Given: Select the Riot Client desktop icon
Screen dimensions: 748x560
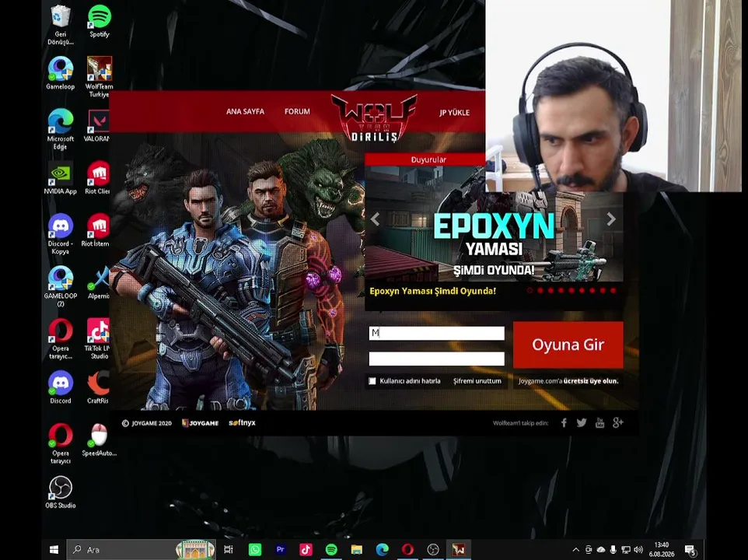Looking at the screenshot, I should click(98, 178).
